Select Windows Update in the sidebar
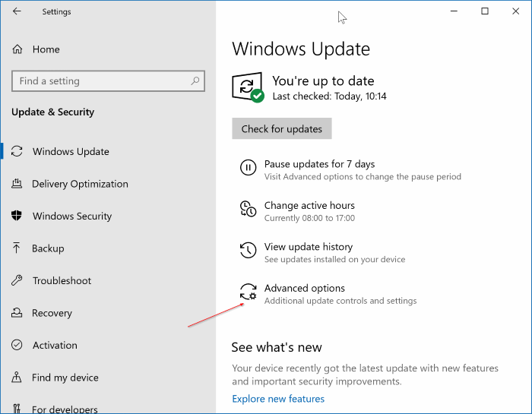The width and height of the screenshot is (532, 414). pos(71,152)
